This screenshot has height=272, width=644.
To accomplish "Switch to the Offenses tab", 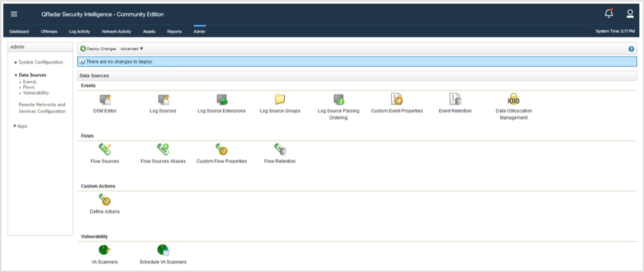I will click(x=49, y=31).
